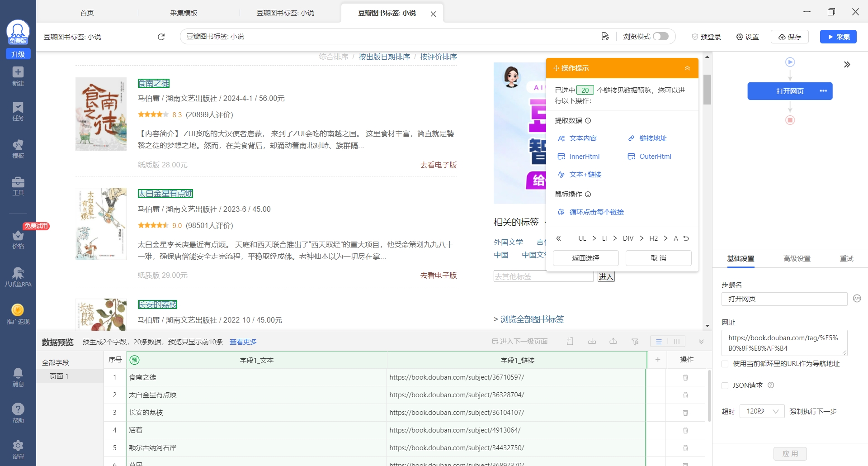This screenshot has height=466, width=868.
Task: Click the export (upload) icon in the data preview toolbar
Action: [x=613, y=342]
